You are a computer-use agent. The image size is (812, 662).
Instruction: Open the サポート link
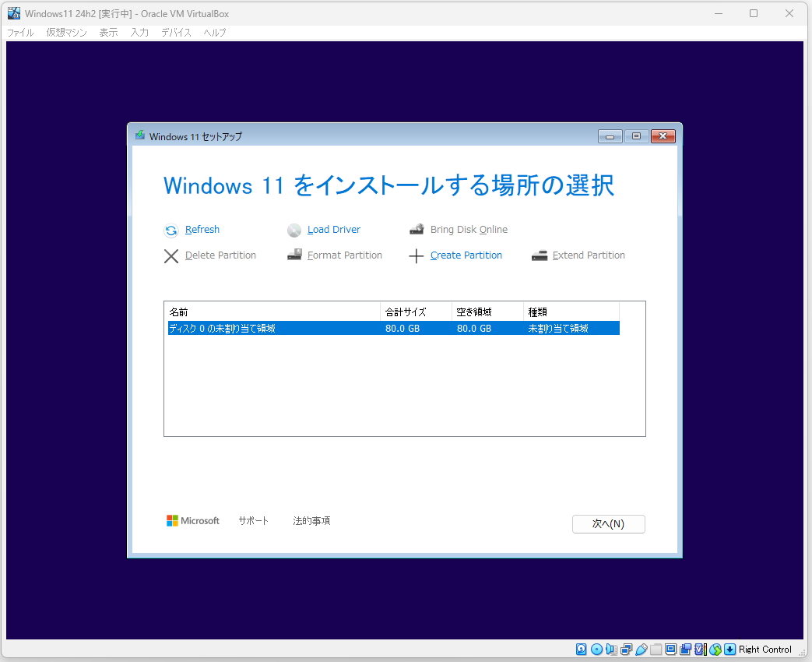[253, 520]
